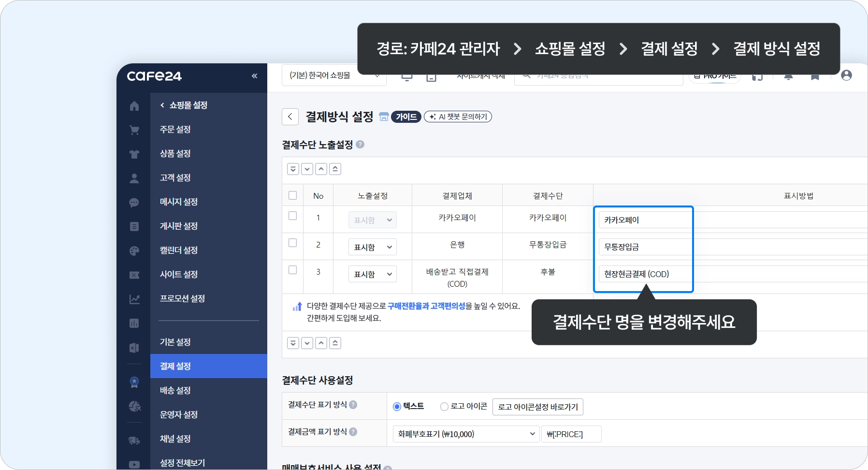Screen dimensions: 868x470
Task: Open 캘린더 설정 in the sidebar menu
Action: coord(179,250)
